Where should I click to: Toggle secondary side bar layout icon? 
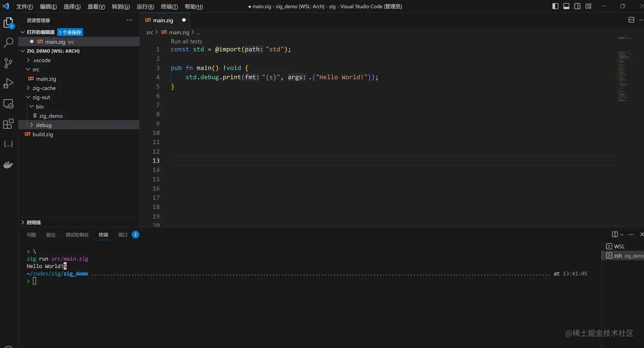click(x=578, y=6)
